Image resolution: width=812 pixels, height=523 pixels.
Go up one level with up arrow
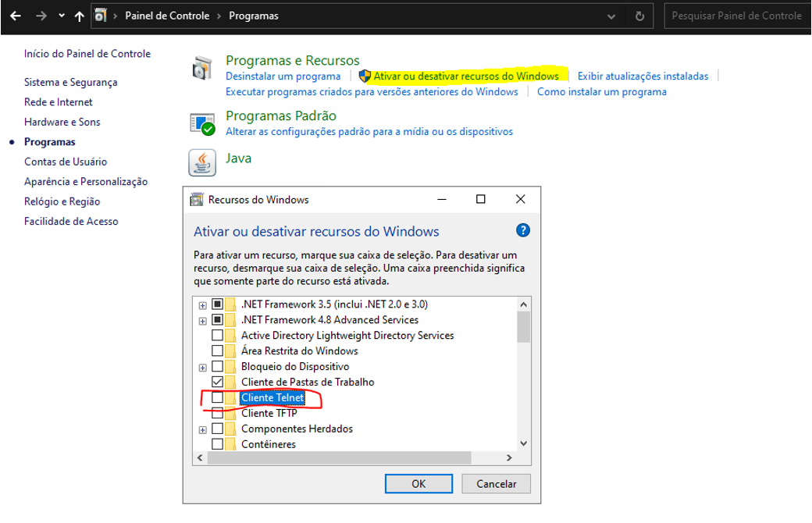pos(79,16)
